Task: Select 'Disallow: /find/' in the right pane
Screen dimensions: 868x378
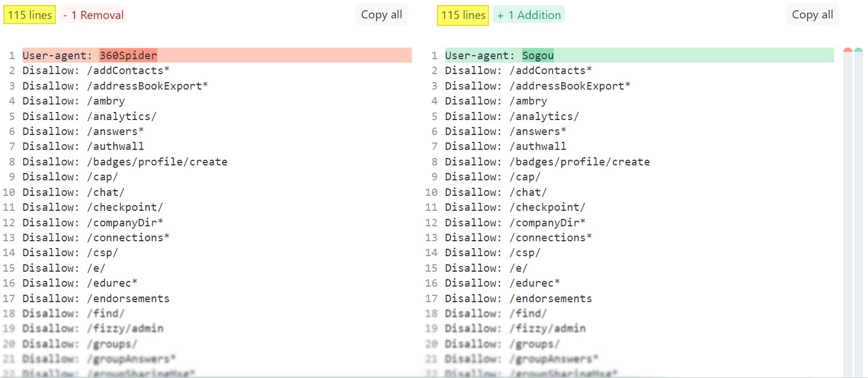Action: (496, 313)
